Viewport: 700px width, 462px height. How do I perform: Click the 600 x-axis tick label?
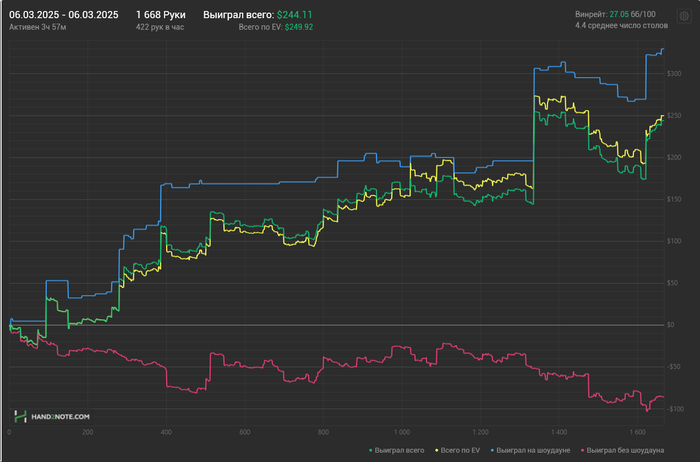point(245,432)
